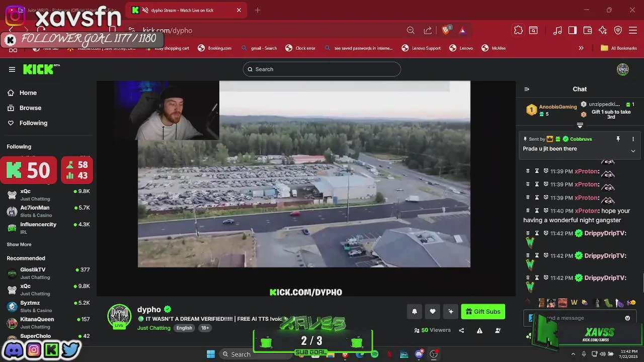Toggle the browser sidebar panel
Image resolution: width=644 pixels, height=362 pixels.
(x=573, y=31)
